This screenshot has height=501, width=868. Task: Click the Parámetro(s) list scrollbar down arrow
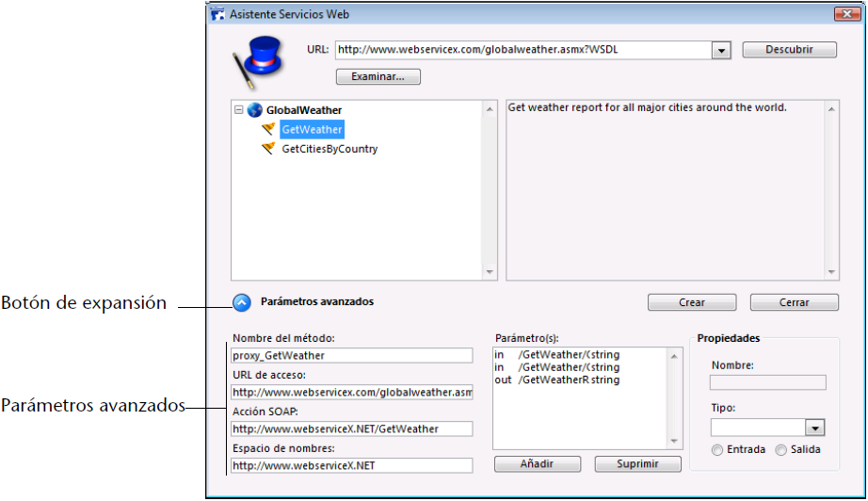(x=674, y=442)
